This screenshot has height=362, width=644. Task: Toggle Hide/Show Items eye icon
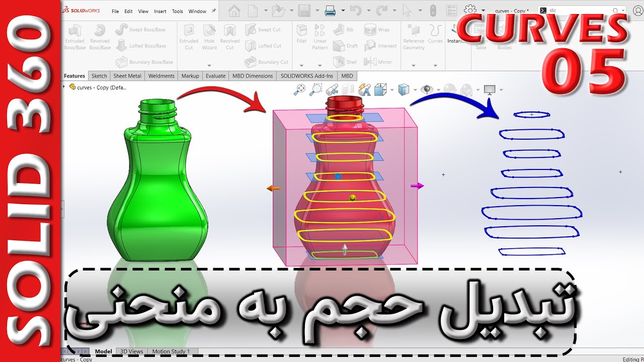[428, 89]
